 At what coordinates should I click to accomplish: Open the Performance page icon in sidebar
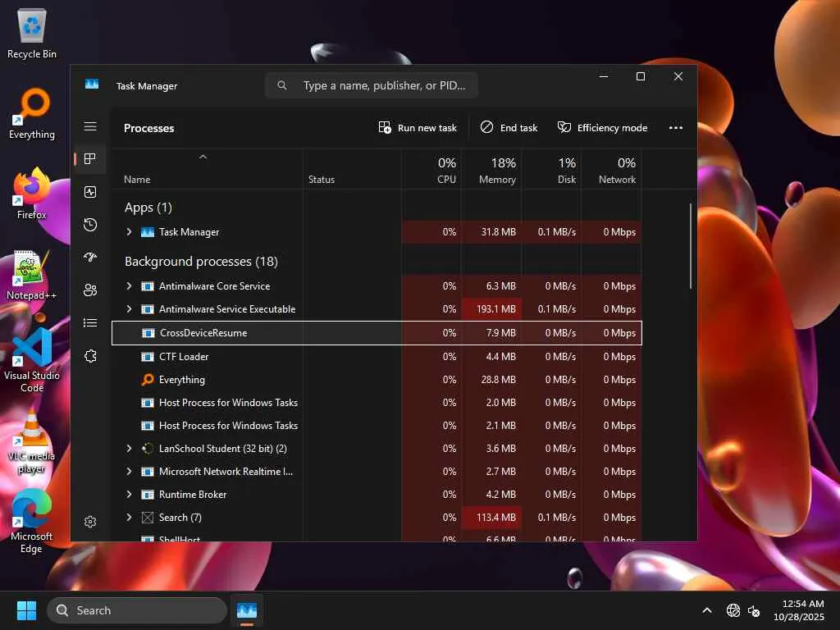point(90,192)
